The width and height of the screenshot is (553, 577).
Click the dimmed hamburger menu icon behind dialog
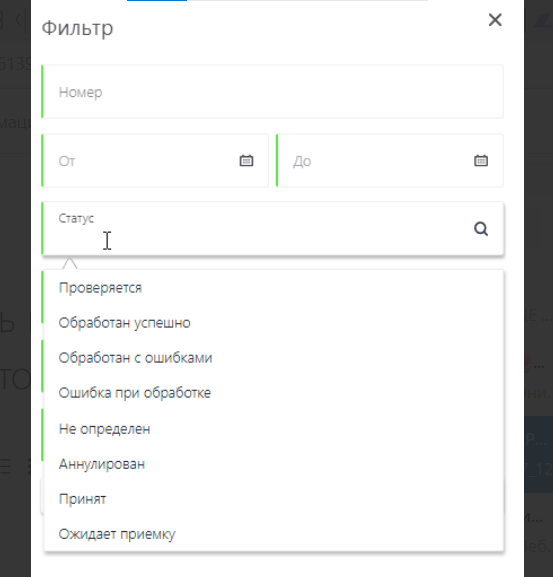point(6,466)
